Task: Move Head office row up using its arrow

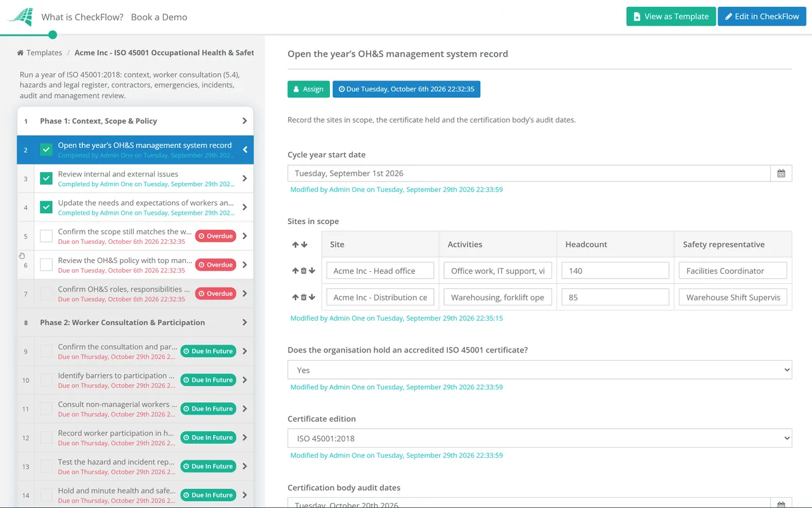Action: click(295, 271)
